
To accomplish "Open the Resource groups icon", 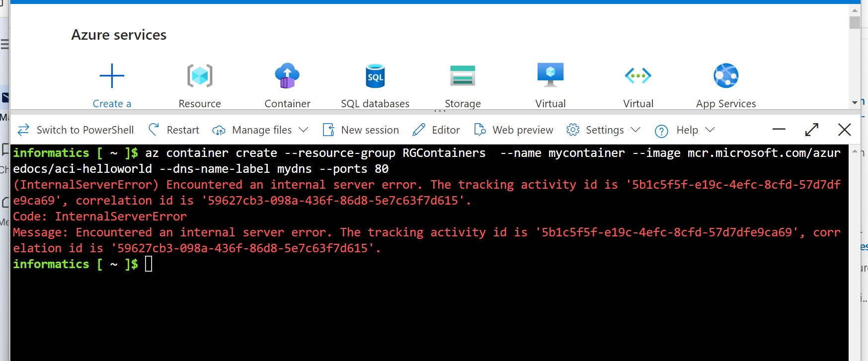I will coord(200,75).
